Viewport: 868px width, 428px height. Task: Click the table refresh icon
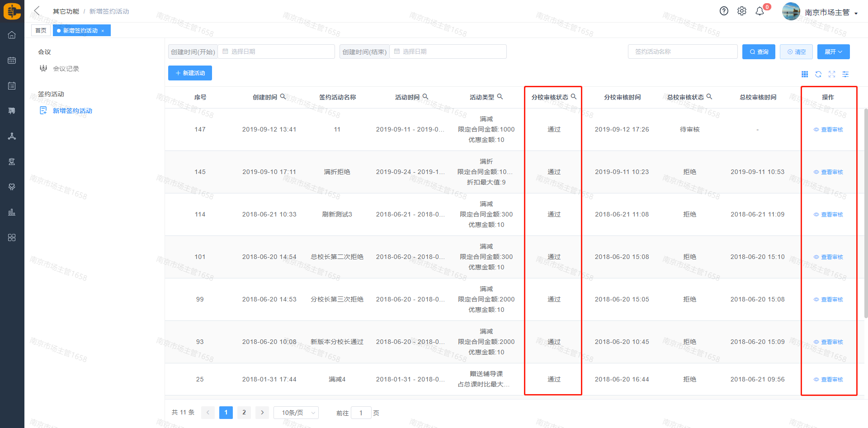818,74
